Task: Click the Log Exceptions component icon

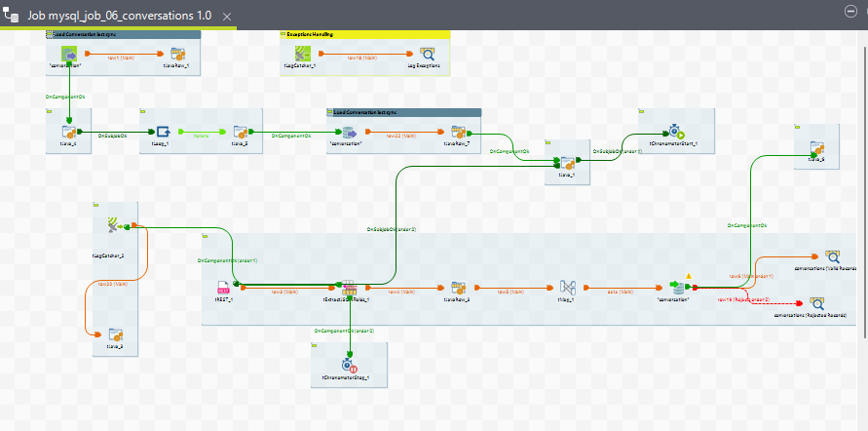Action: (x=426, y=55)
